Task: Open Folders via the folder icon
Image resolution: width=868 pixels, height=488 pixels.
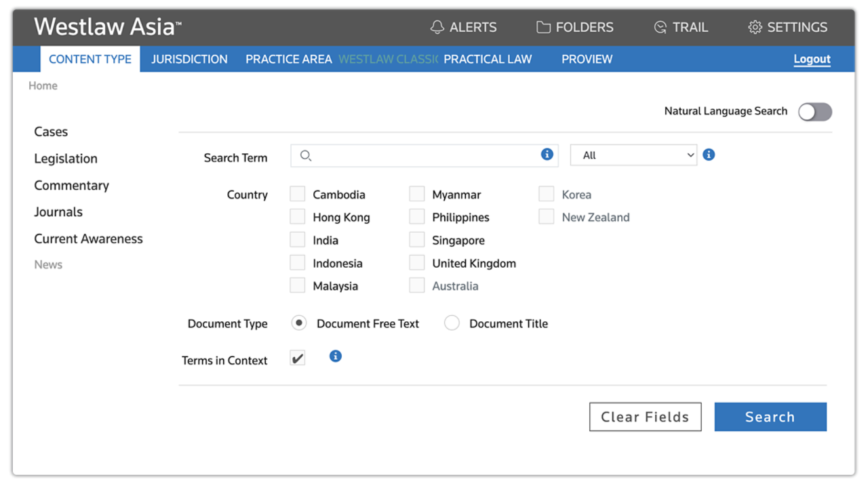Action: pyautogui.click(x=543, y=27)
